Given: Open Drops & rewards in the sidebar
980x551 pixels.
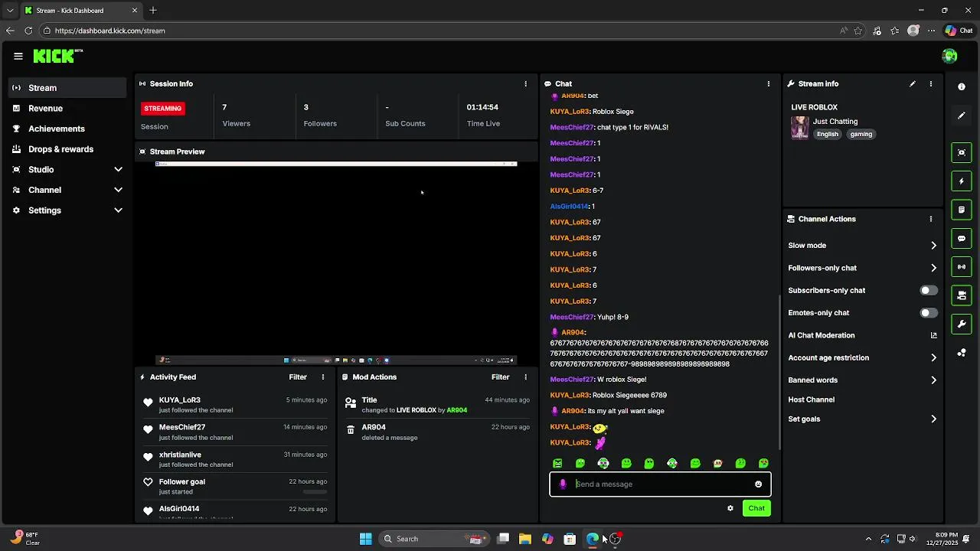Looking at the screenshot, I should click(67, 149).
